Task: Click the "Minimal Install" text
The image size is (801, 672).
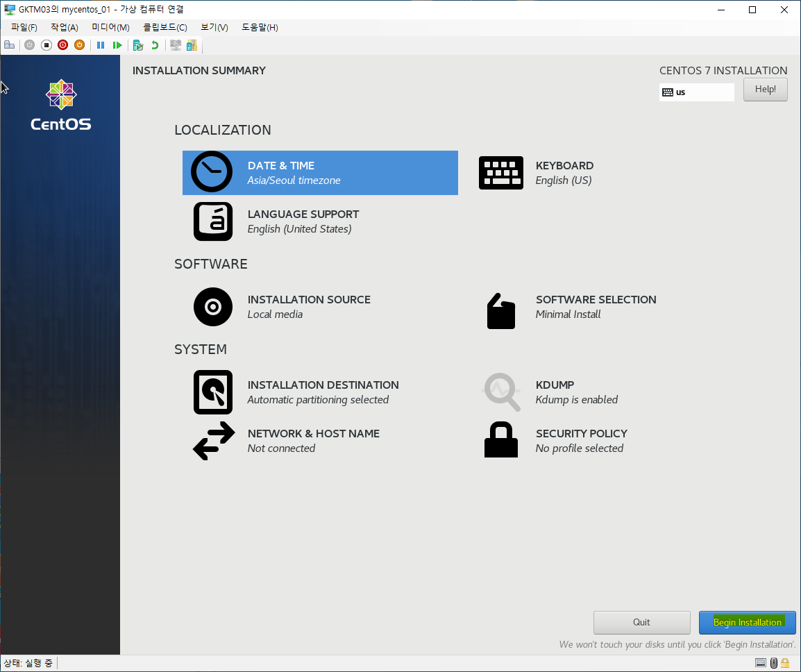Action: click(568, 314)
